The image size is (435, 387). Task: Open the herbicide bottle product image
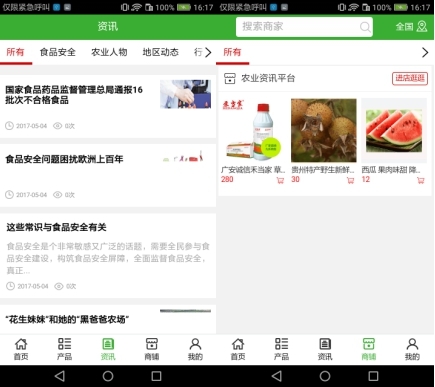click(x=253, y=130)
